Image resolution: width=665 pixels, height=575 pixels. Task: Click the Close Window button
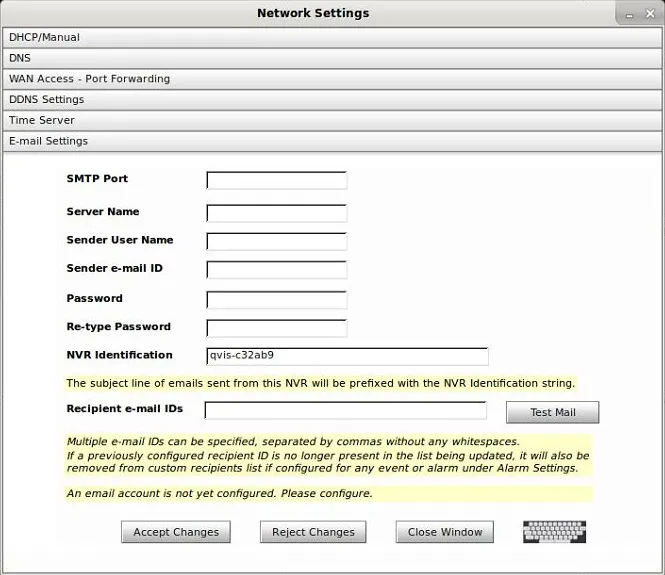(x=445, y=532)
